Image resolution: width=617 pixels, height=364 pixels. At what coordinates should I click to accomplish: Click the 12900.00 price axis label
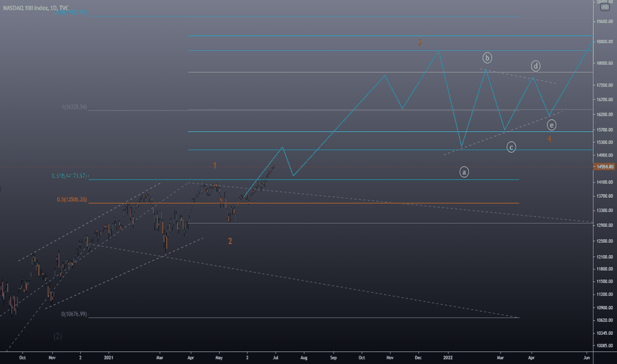605,226
